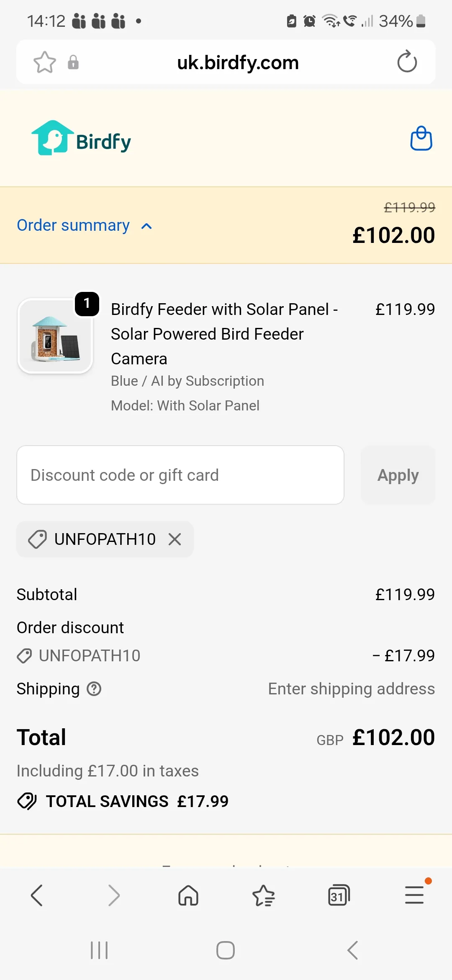Focus the discount code input field
The height and width of the screenshot is (980, 452).
[180, 475]
